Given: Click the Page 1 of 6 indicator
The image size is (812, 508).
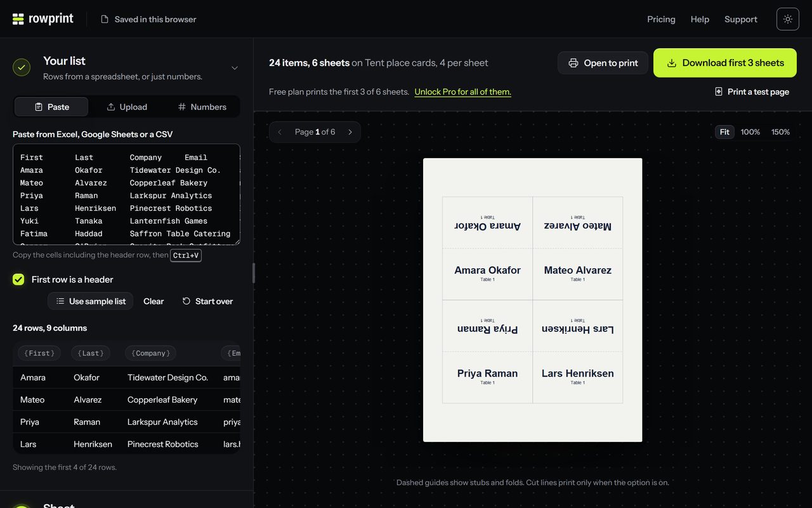Looking at the screenshot, I should (315, 132).
